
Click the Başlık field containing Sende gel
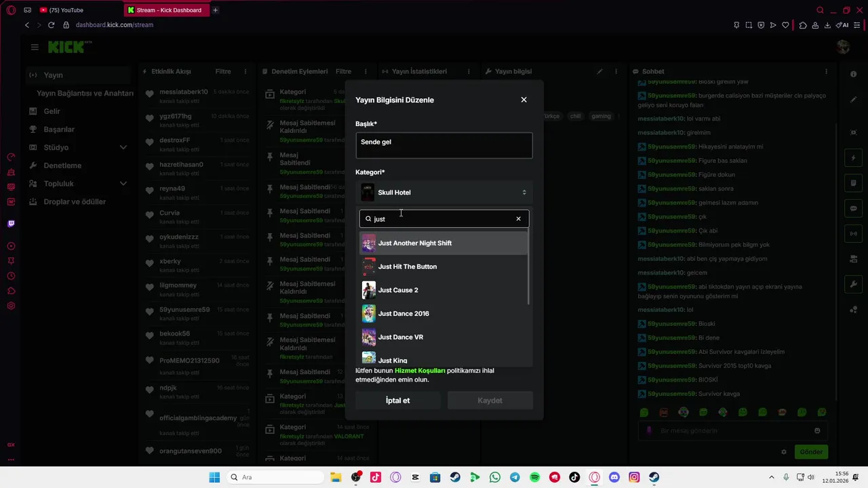coord(444,145)
